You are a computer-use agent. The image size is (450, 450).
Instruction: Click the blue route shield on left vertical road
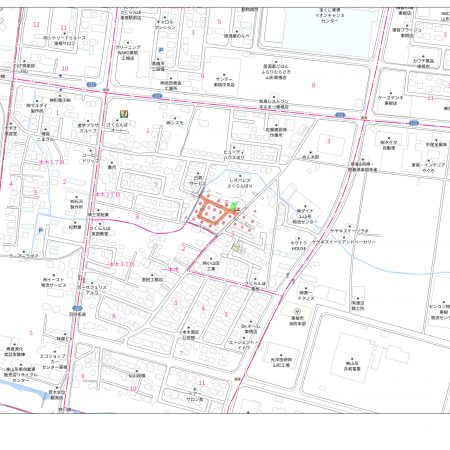pyautogui.click(x=77, y=308)
